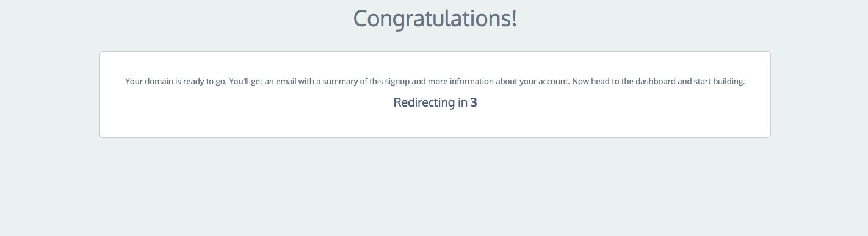This screenshot has width=868, height=236.
Task: Click the word "Redirecting"
Action: [424, 102]
